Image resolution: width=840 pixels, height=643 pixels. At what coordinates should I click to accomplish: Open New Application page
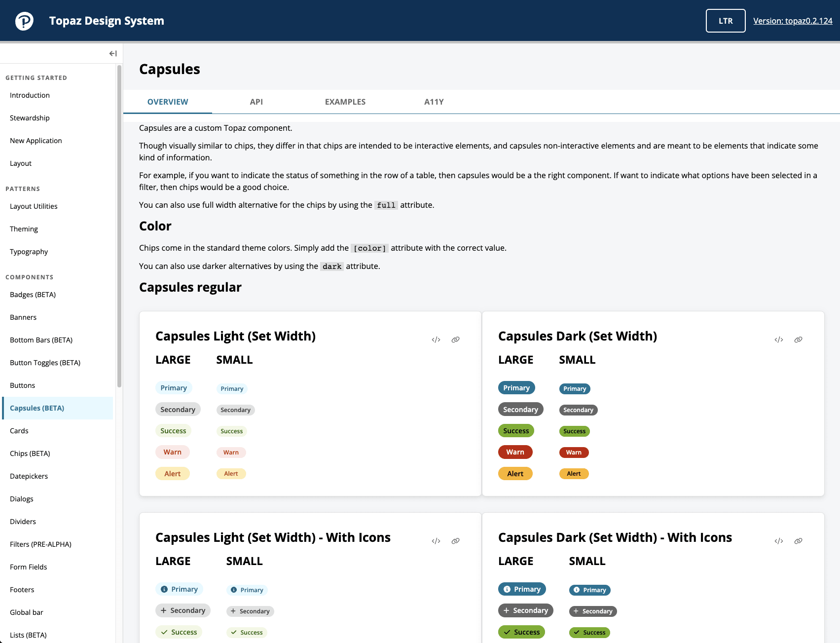[x=58, y=141]
